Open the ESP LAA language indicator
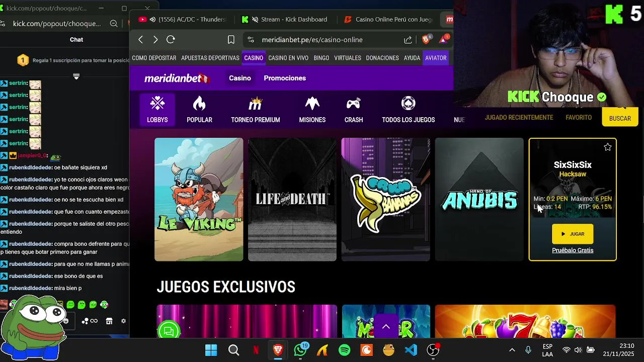Image resolution: width=644 pixels, height=362 pixels. click(548, 350)
